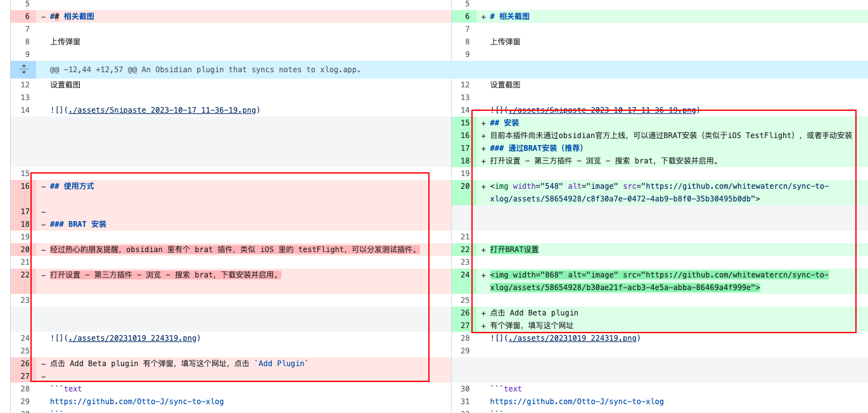Image resolution: width=868 pixels, height=413 pixels.
Task: Open the Otto-J/sync-to-xlog URL in the left pane
Action: pos(137,402)
